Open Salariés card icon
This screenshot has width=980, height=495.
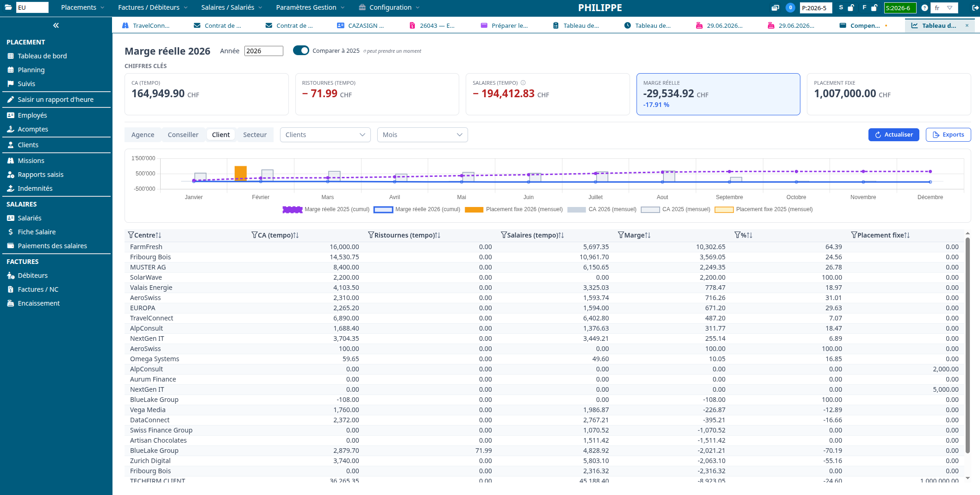11,218
